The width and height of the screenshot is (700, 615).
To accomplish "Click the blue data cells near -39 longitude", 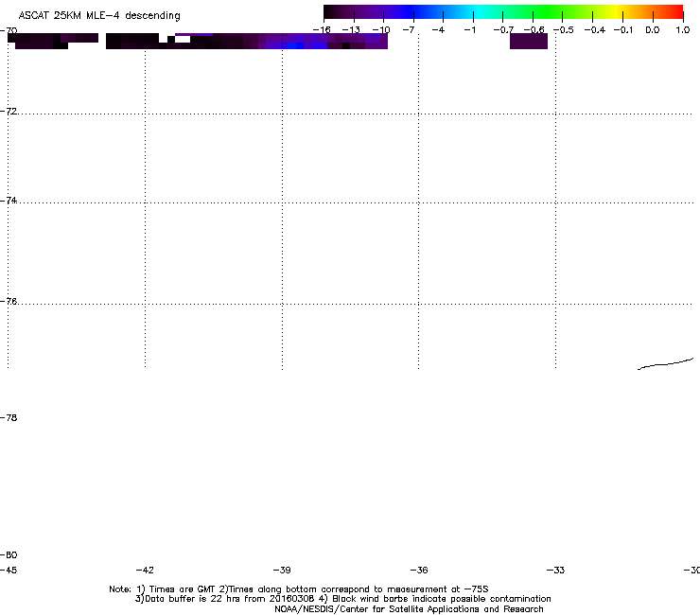I will point(297,44).
